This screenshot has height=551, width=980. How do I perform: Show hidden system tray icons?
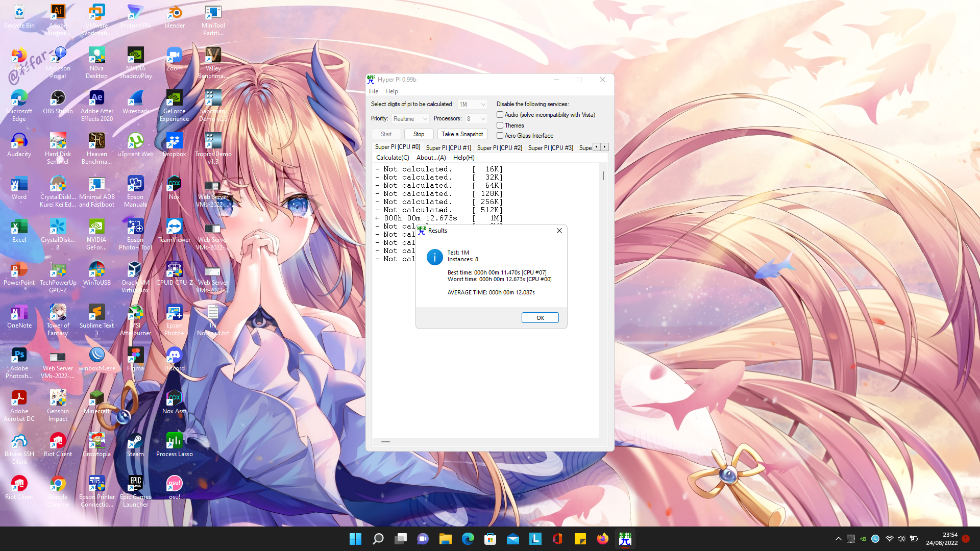838,539
